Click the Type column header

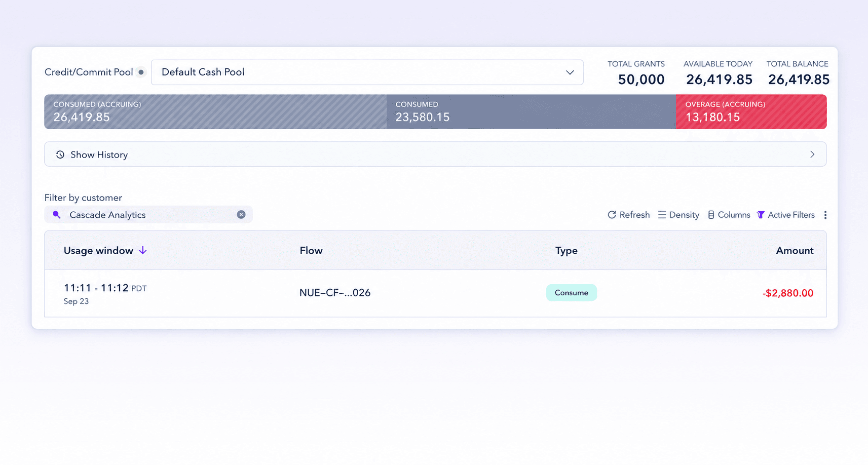pos(567,251)
